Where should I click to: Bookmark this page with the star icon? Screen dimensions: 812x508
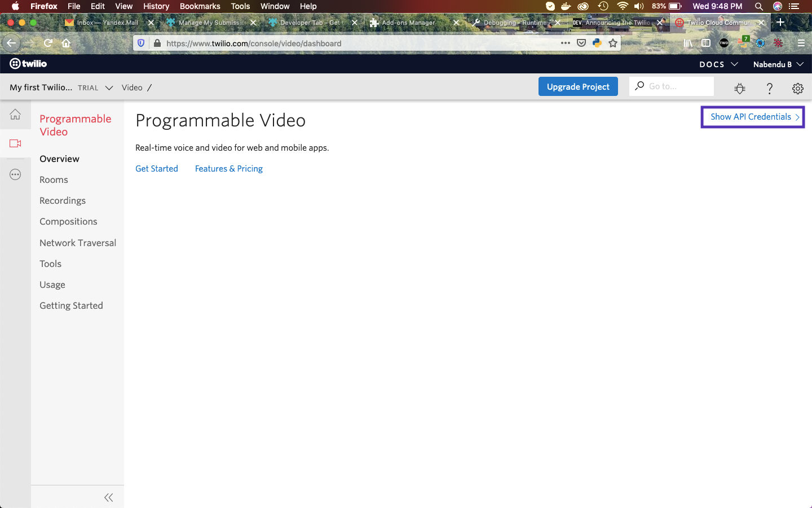click(x=613, y=43)
